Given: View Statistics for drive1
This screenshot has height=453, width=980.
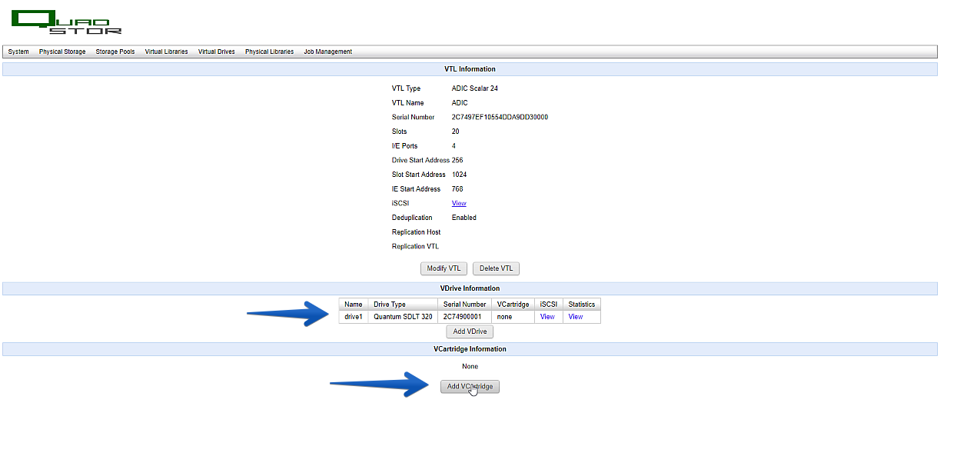Looking at the screenshot, I should click(x=576, y=317).
